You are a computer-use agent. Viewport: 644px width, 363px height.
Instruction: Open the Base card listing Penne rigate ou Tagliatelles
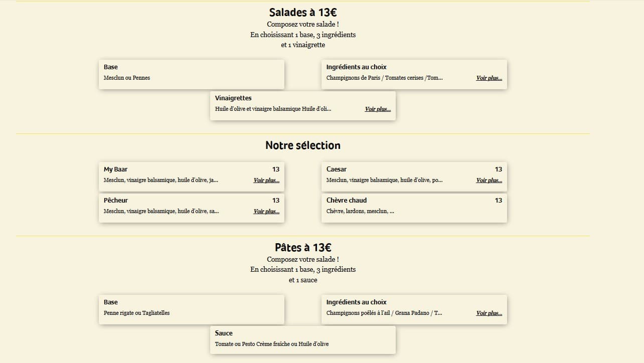[192, 309]
